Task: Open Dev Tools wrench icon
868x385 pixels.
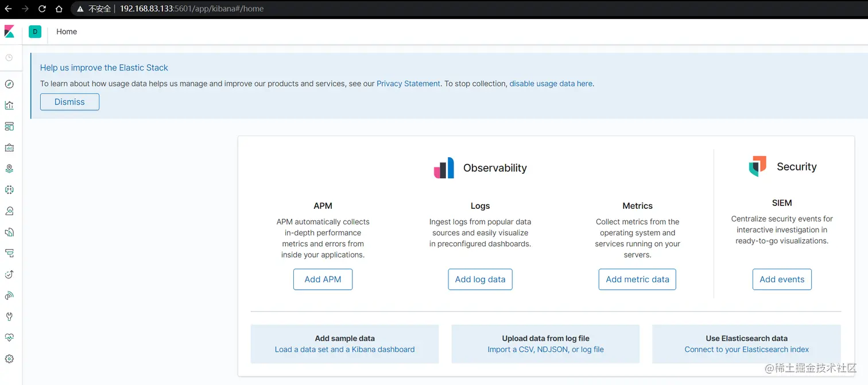Action: (x=9, y=317)
